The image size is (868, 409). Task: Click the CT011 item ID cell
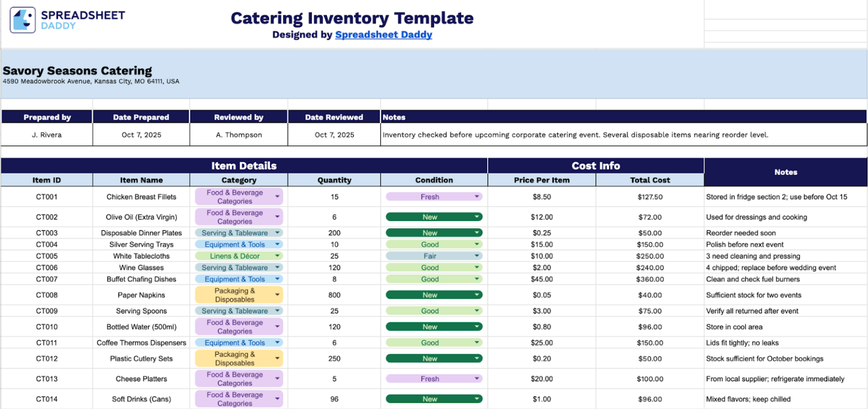[x=46, y=343]
